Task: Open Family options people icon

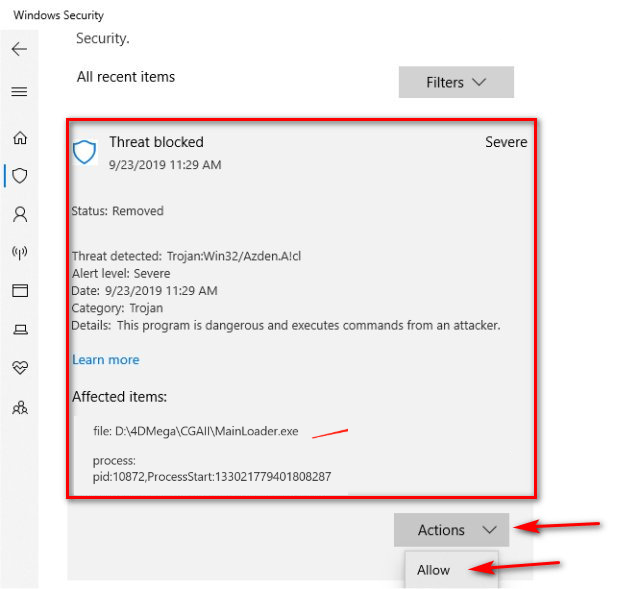Action: [19, 406]
